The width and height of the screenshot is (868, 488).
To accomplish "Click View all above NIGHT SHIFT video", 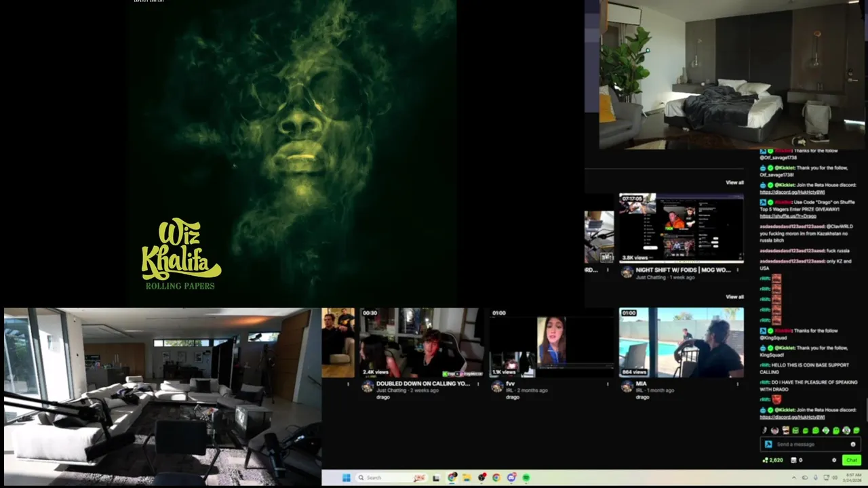I will pos(734,182).
